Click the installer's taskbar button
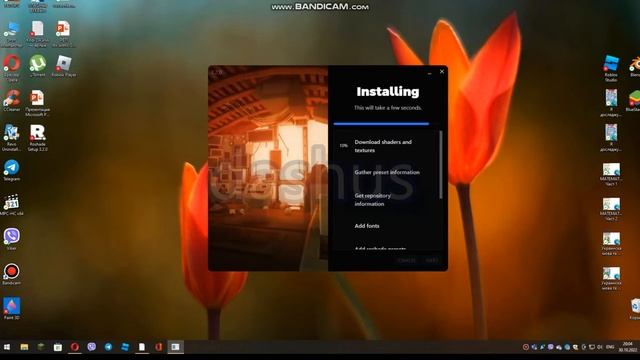 point(176,347)
